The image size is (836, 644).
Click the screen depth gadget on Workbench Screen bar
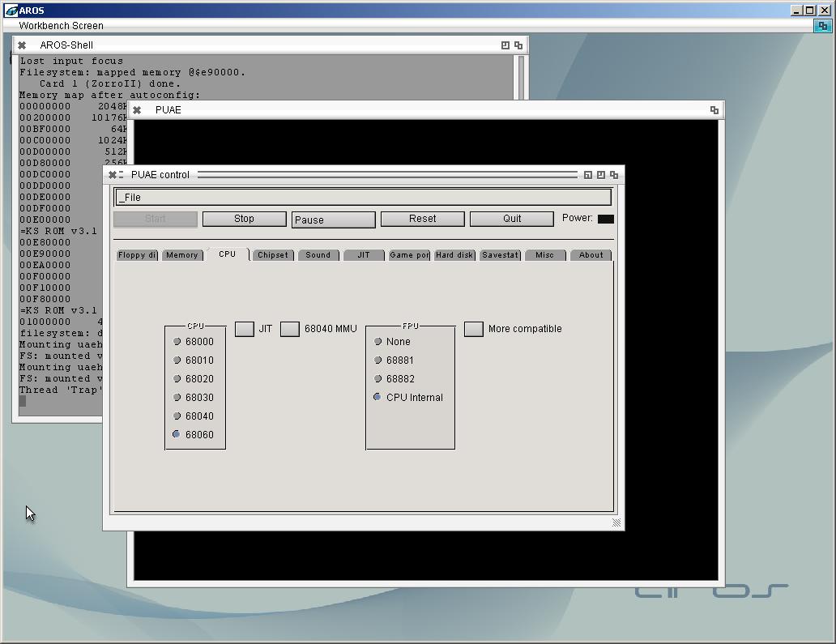[x=822, y=26]
